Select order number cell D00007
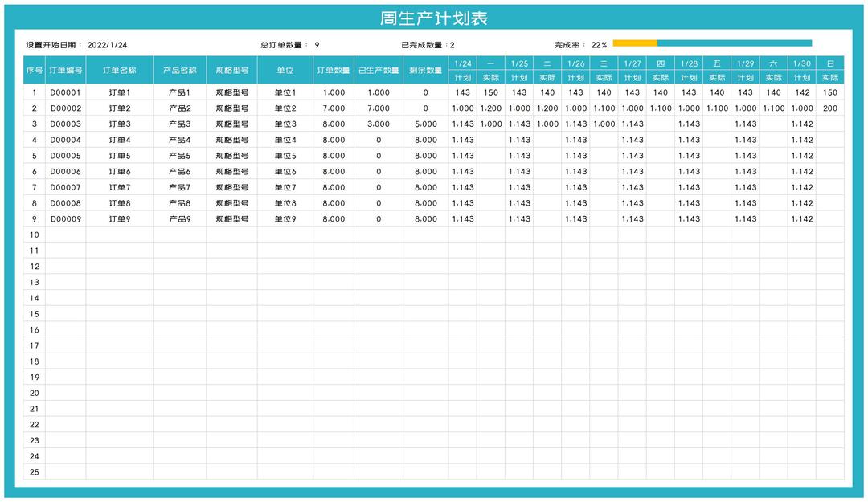The height and width of the screenshot is (502, 868). [66, 187]
